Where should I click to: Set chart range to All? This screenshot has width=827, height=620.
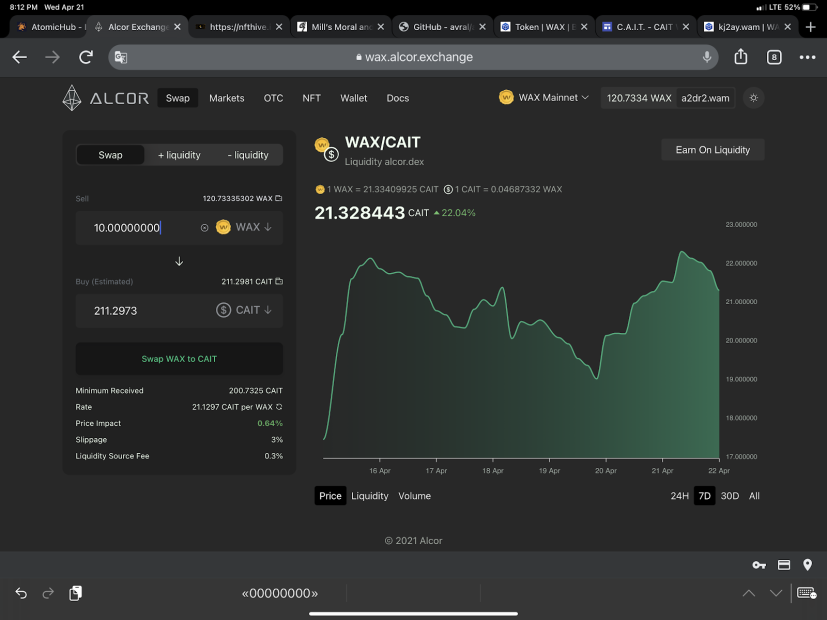coord(754,496)
